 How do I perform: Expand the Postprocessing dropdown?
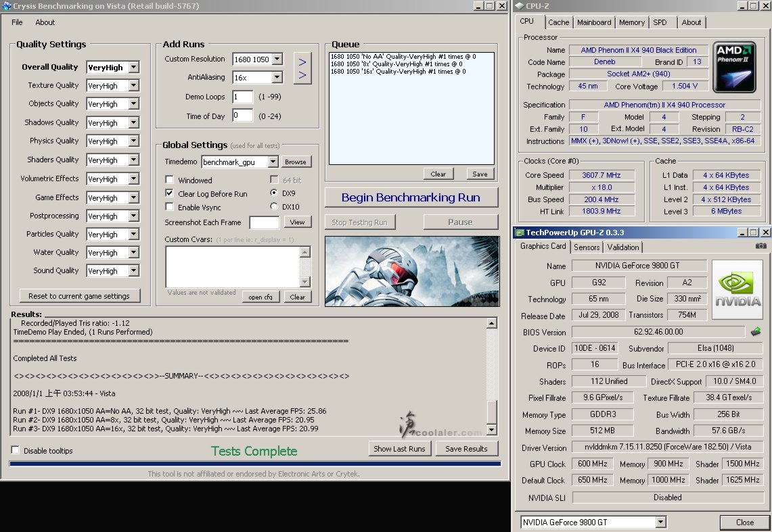click(133, 216)
